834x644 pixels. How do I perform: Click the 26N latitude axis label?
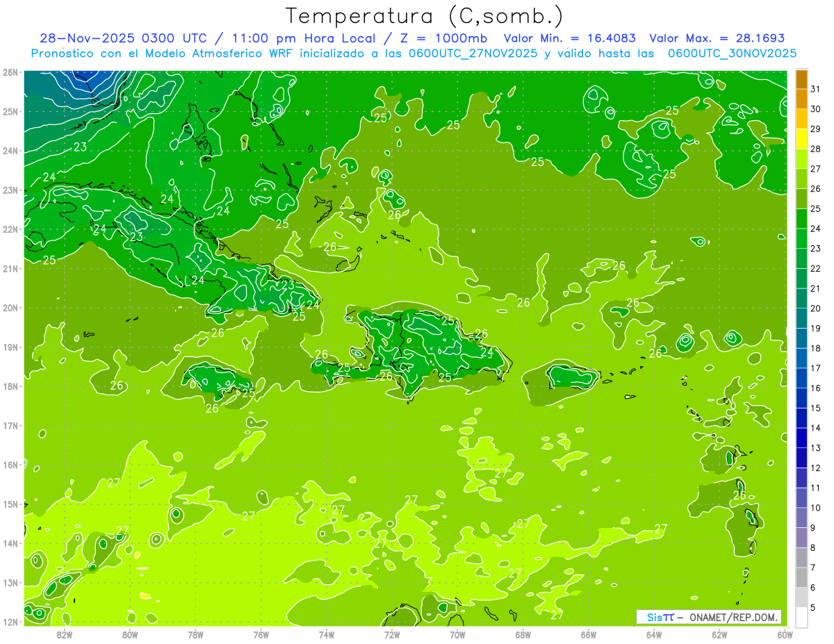[x=11, y=72]
